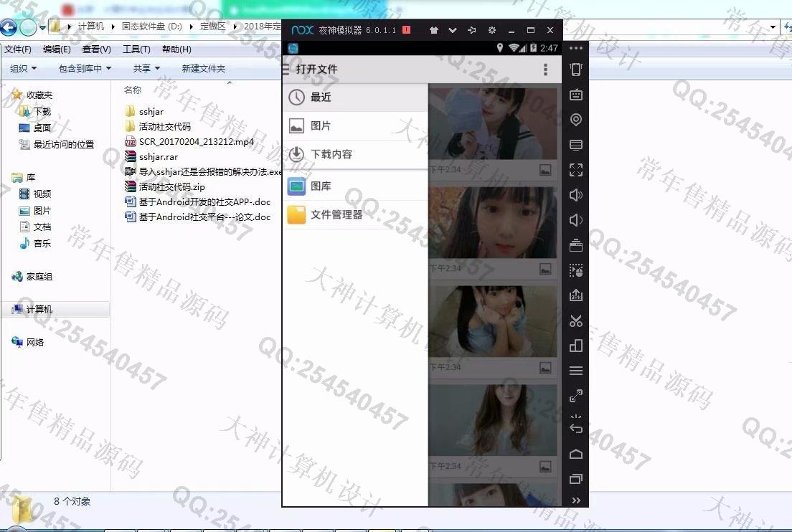This screenshot has width=792, height=532.
Task: Click Nox macro recorder icon
Action: tap(576, 270)
